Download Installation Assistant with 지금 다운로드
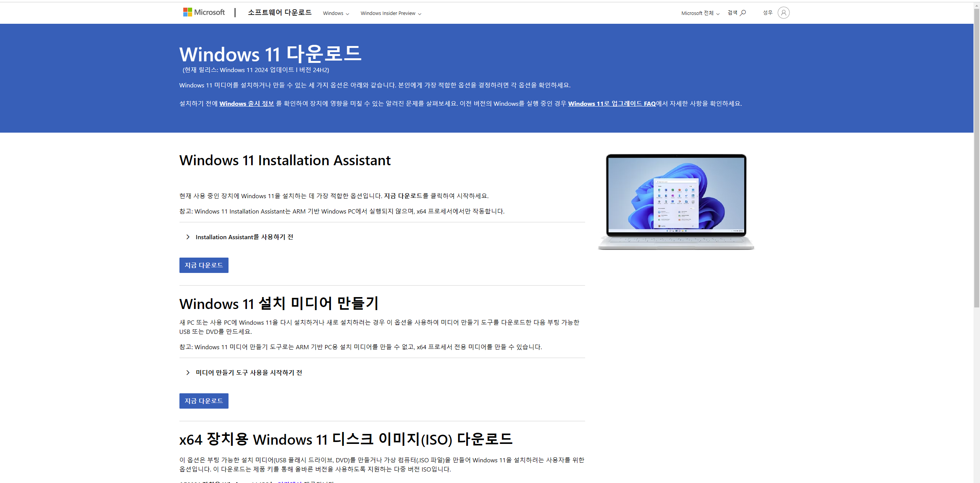This screenshot has height=483, width=980. 204,265
